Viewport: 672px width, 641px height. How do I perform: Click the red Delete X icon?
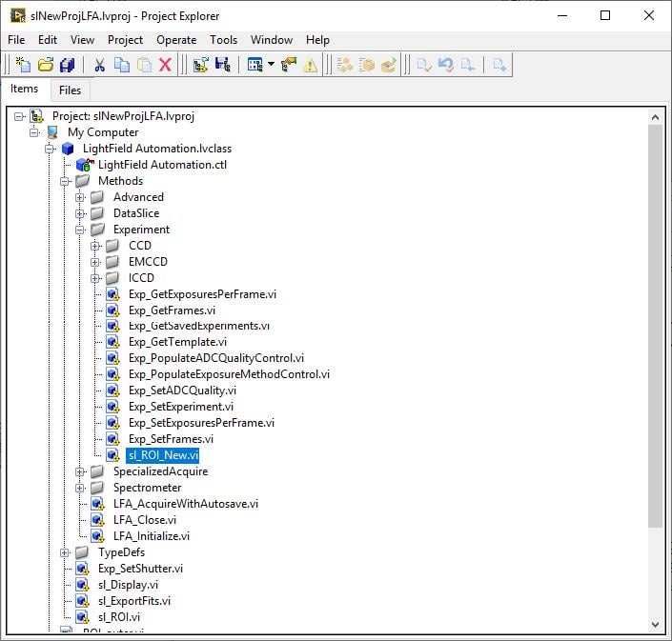166,65
